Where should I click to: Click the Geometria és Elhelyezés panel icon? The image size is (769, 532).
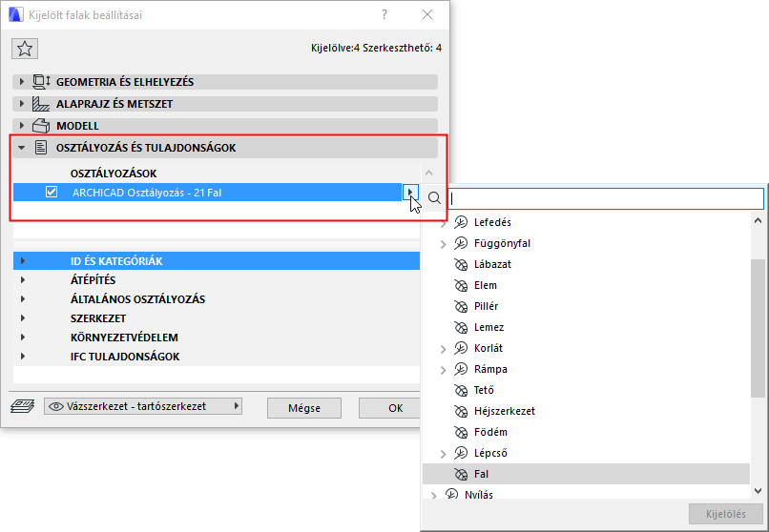click(x=41, y=82)
